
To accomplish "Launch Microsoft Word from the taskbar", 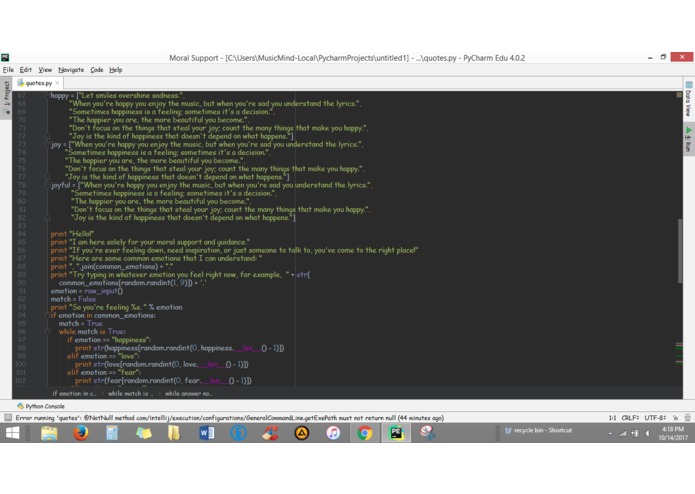I will [x=207, y=433].
